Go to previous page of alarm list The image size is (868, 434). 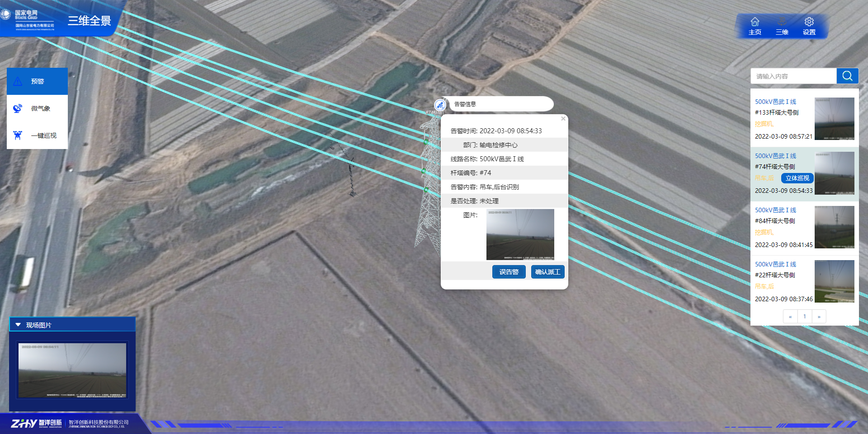(790, 317)
